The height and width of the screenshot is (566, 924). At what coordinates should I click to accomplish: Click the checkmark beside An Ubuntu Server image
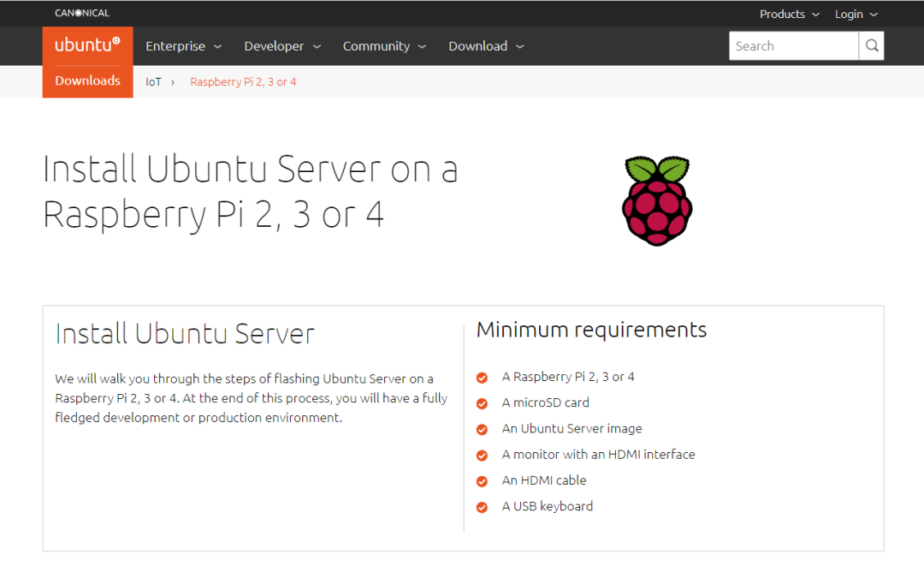[482, 429]
